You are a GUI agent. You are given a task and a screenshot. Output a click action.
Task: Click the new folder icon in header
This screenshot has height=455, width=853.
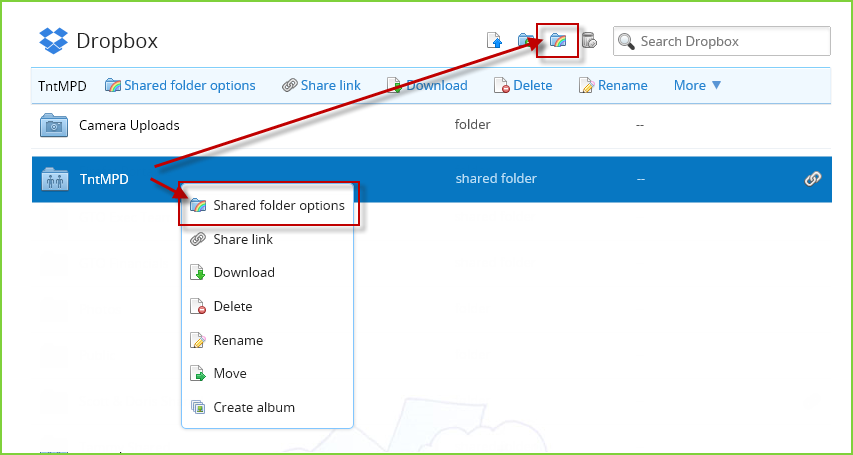tap(525, 40)
